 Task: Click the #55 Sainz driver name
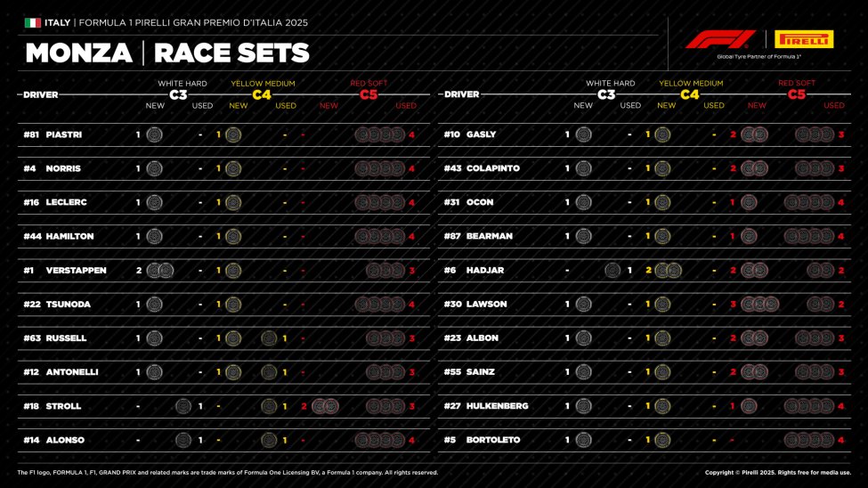pos(482,372)
